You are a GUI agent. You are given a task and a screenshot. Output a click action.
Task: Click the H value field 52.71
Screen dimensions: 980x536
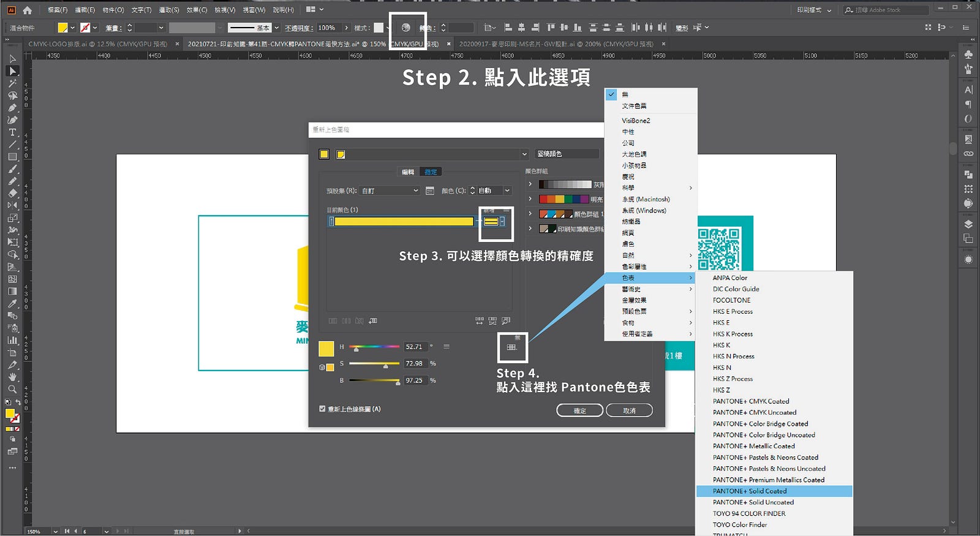coord(415,347)
